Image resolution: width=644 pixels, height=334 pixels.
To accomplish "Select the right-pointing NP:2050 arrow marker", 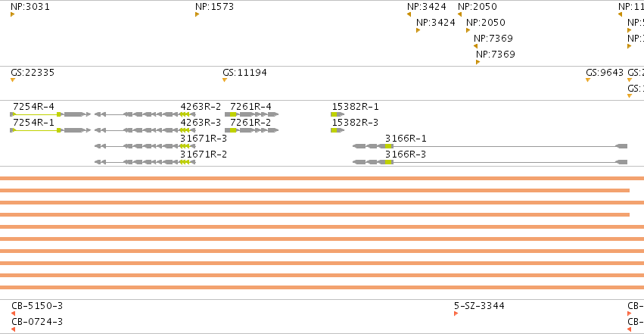I will click(x=468, y=30).
